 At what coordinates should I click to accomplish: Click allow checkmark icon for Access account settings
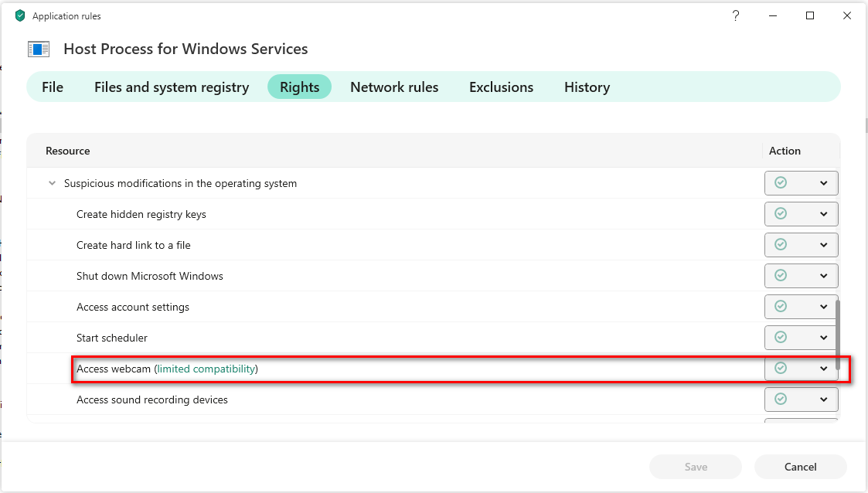coord(781,307)
